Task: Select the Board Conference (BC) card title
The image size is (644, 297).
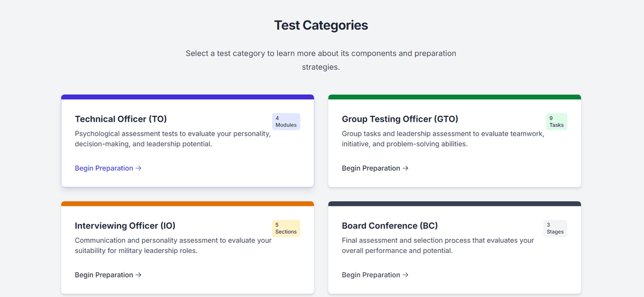Action: point(390,226)
